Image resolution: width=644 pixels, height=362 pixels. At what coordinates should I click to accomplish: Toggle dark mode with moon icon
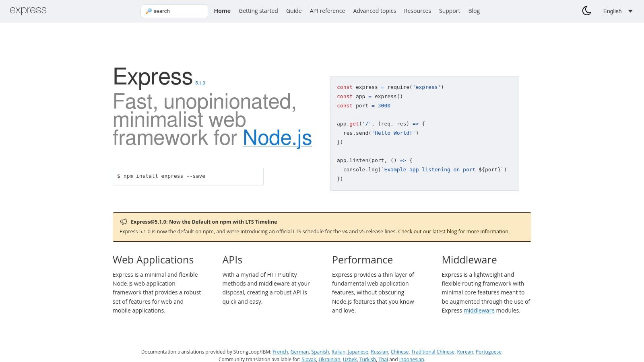[586, 11]
